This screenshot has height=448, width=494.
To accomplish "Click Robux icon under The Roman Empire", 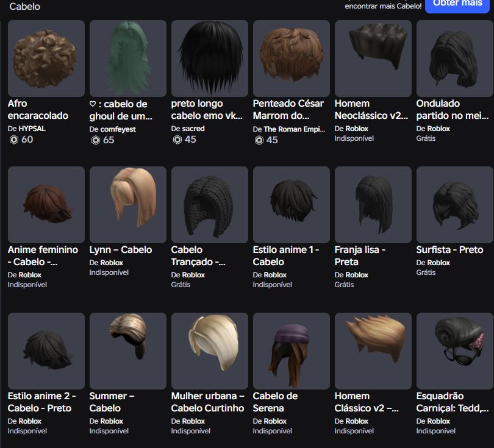I will coord(259,140).
